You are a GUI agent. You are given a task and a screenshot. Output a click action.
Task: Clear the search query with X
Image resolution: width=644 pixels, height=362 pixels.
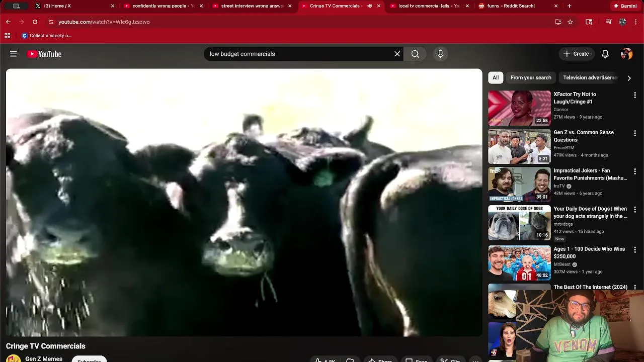coord(397,54)
